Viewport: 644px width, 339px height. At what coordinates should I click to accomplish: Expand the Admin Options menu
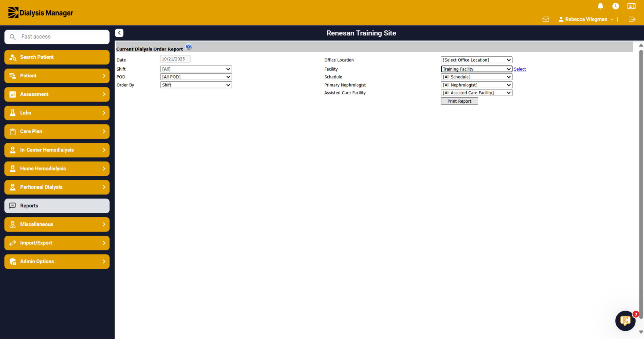pos(57,261)
